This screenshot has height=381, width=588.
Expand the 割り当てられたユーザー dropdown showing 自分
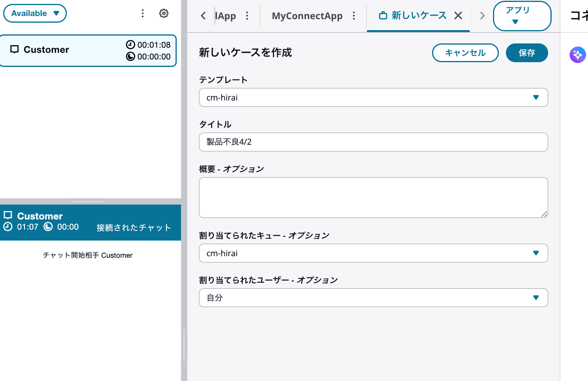536,297
